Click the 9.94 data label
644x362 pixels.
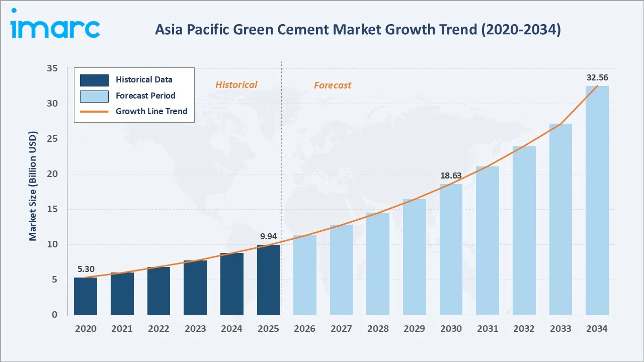point(268,236)
